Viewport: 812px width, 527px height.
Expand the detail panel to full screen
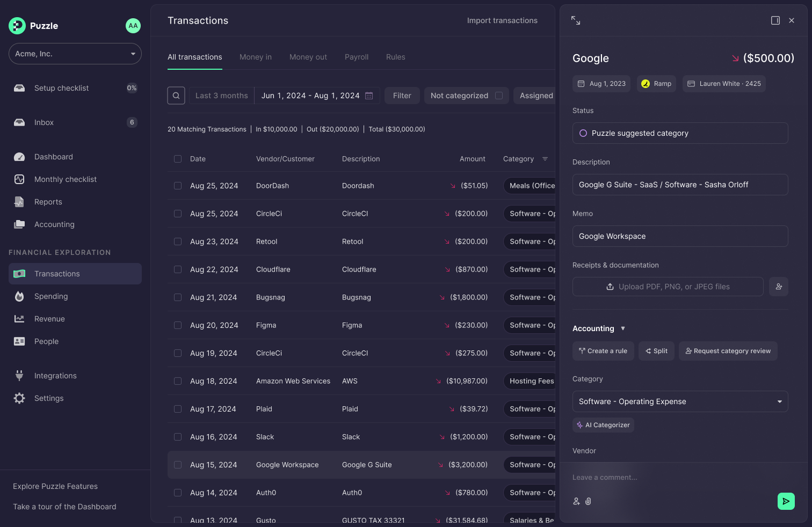(x=576, y=20)
